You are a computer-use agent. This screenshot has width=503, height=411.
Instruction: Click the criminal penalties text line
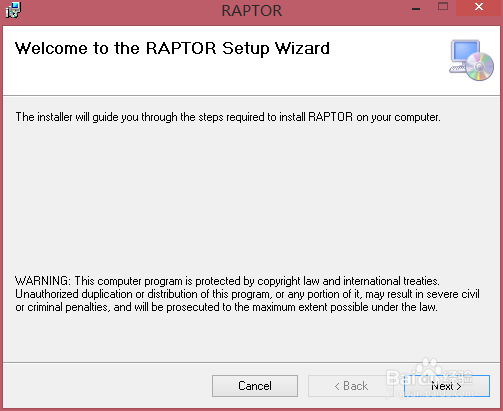226,307
